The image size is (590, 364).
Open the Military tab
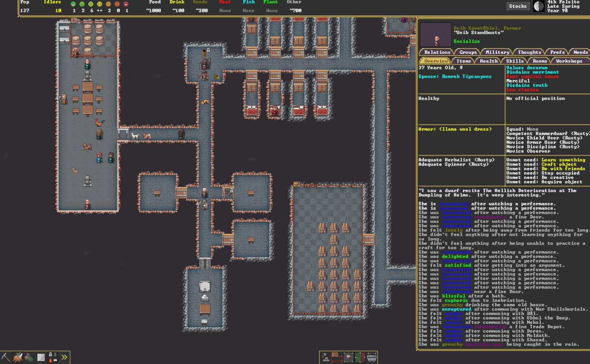click(497, 52)
